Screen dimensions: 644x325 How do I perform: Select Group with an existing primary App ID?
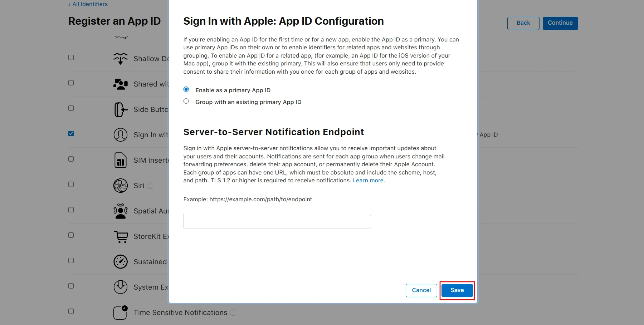point(186,101)
